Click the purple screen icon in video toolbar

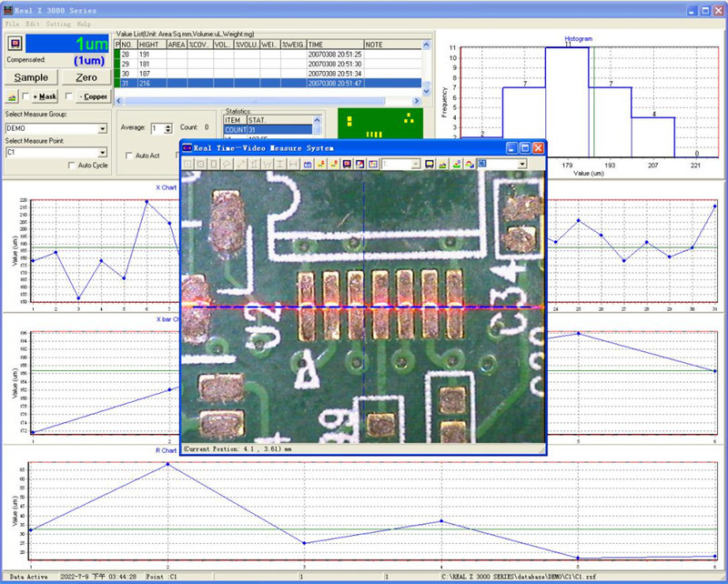pos(347,164)
